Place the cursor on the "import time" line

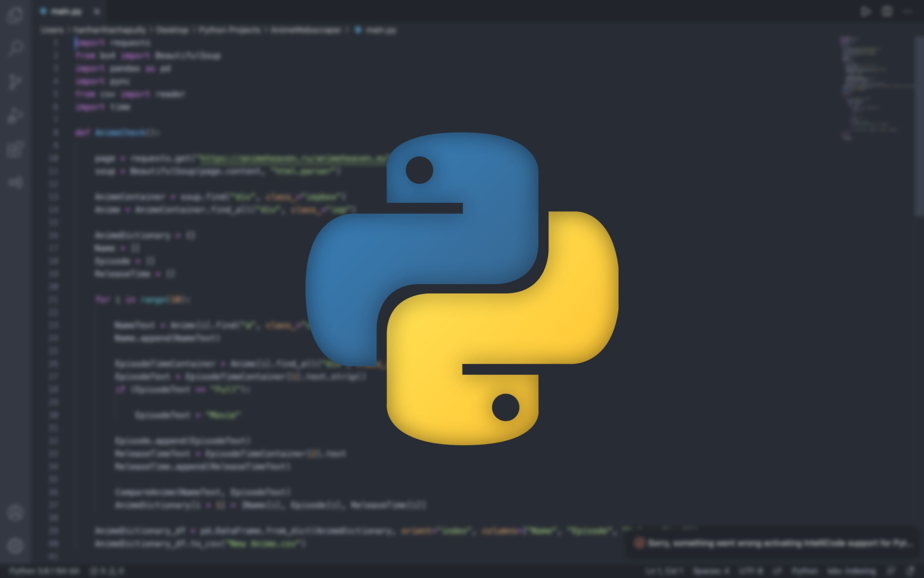point(103,107)
